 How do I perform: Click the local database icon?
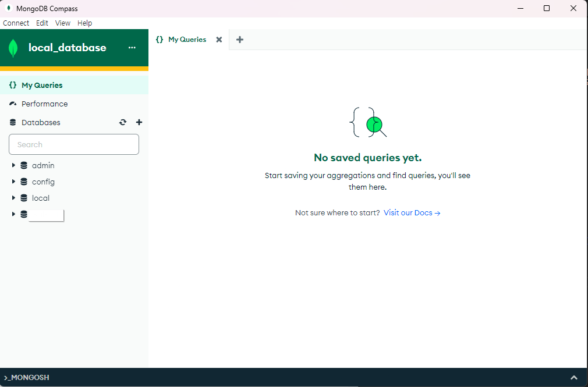(x=24, y=198)
